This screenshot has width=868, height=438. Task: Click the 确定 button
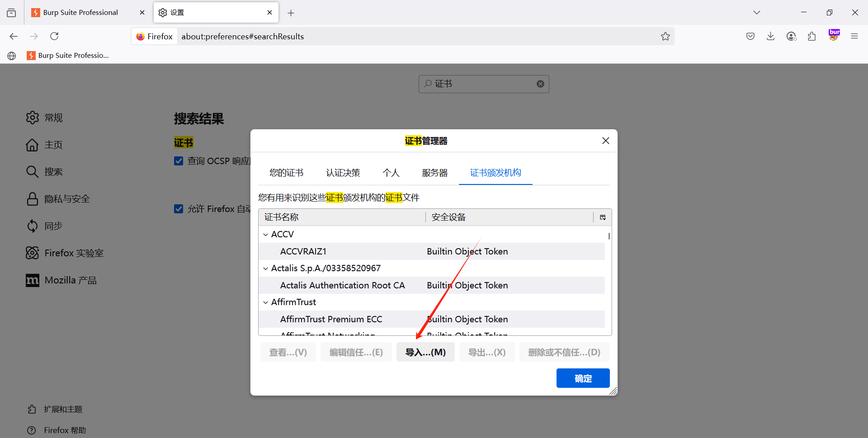(583, 378)
